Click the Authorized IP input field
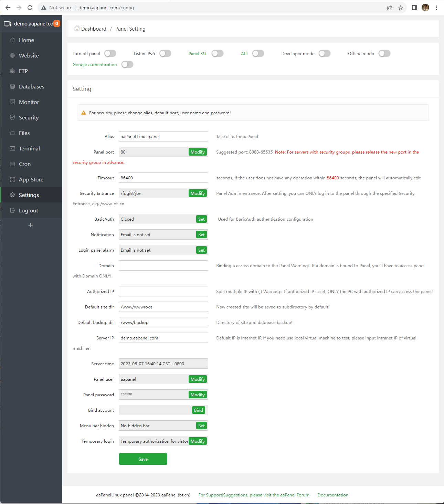 click(163, 291)
